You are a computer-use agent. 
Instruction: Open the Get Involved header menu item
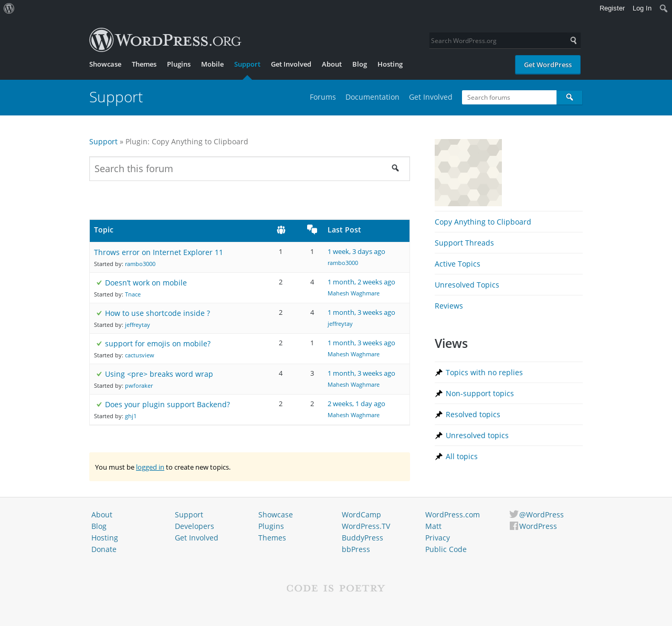click(x=291, y=64)
